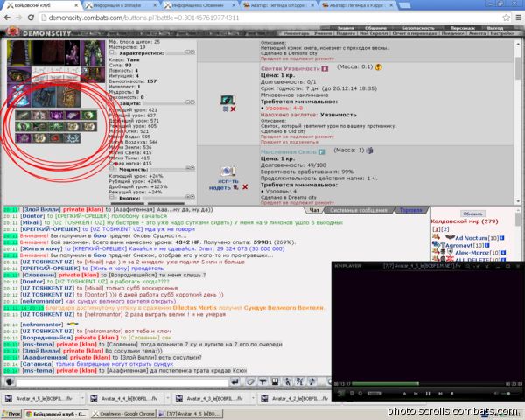The height and width of the screenshot is (420, 525).
Task: Collapse the Характеристики section
Action: pos(113,53)
